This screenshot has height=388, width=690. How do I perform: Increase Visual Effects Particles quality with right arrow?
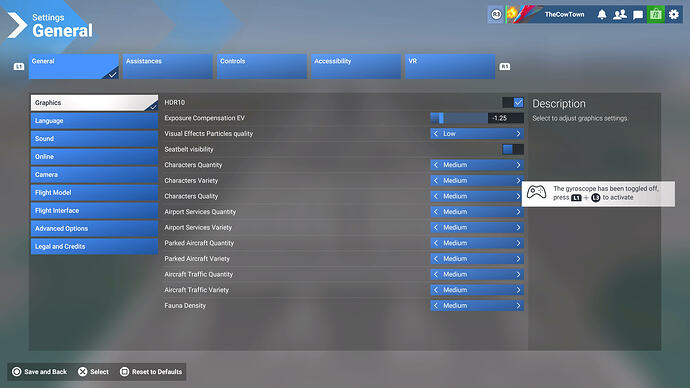518,134
